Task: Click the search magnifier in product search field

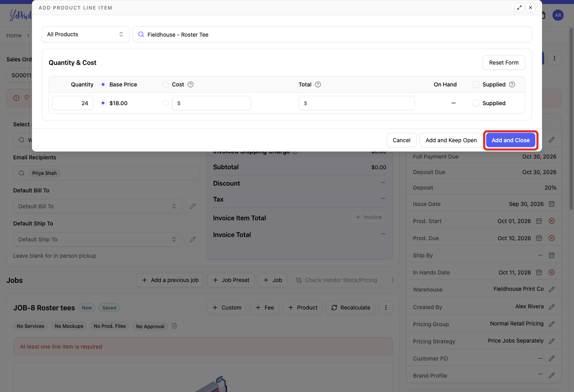Action: tap(141, 35)
